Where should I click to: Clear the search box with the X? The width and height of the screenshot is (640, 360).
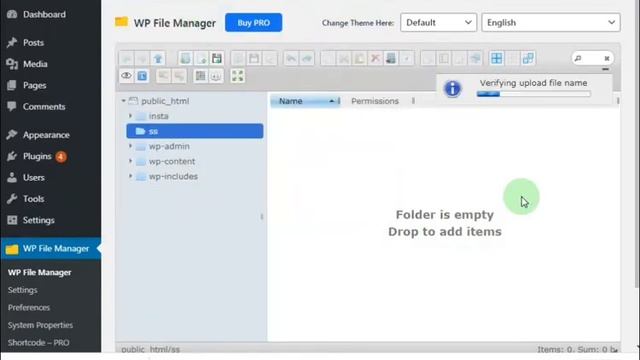[607, 58]
